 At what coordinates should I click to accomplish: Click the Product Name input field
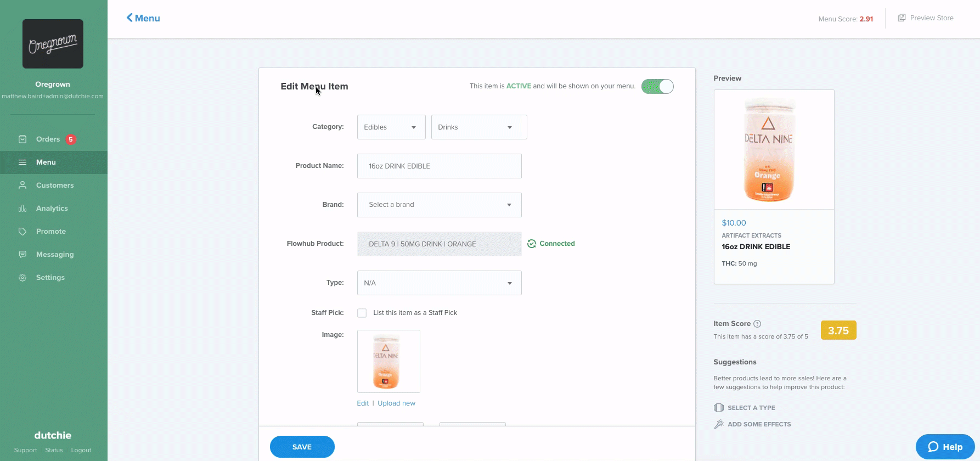pos(440,166)
